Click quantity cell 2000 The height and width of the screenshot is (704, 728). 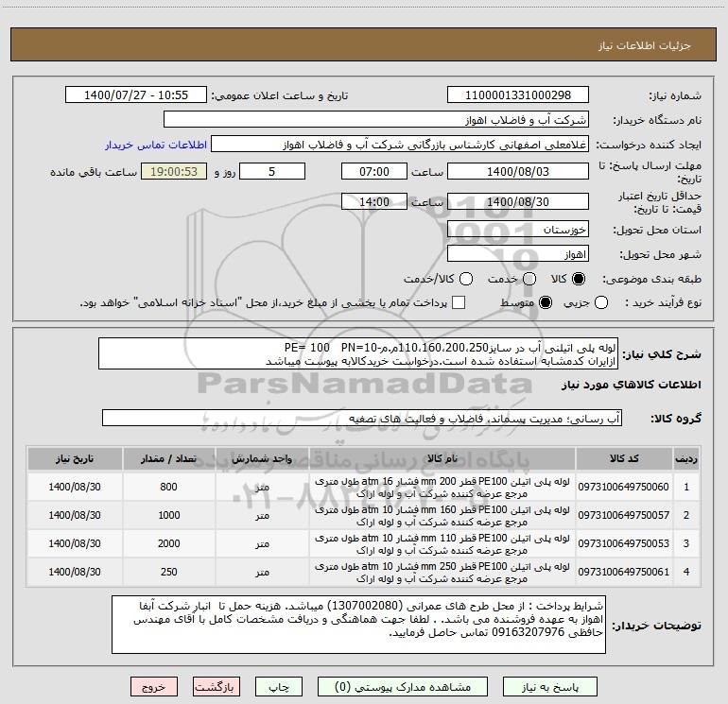pos(168,543)
